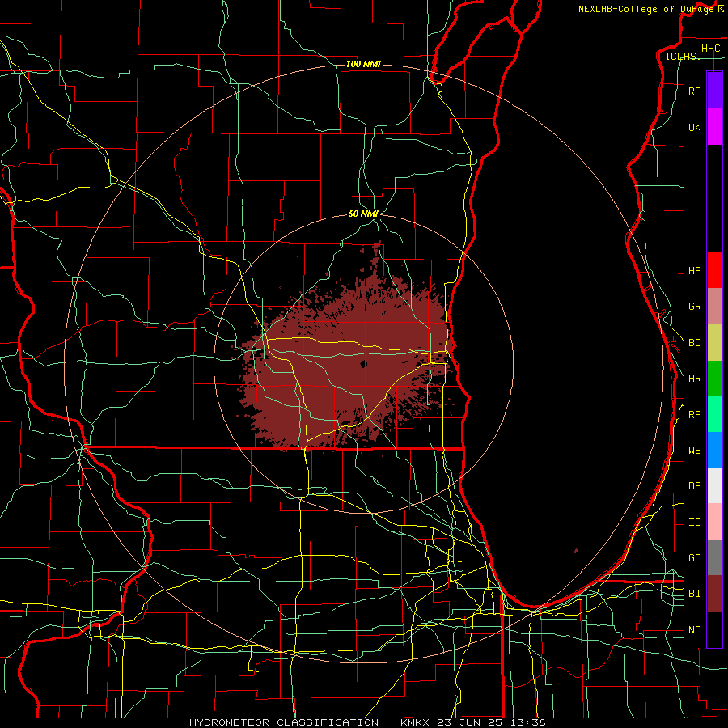Click the NEXLAB-College of DuPage watermark text
The width and height of the screenshot is (728, 728).
[x=645, y=9]
